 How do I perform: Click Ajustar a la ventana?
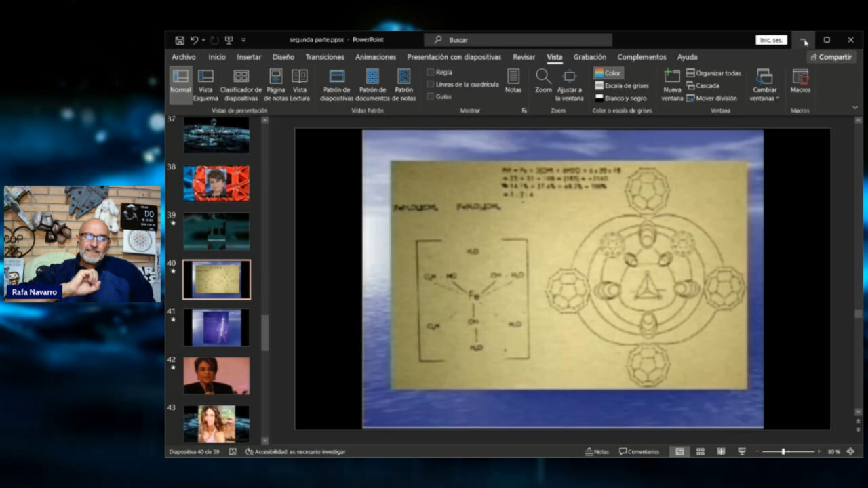[570, 85]
